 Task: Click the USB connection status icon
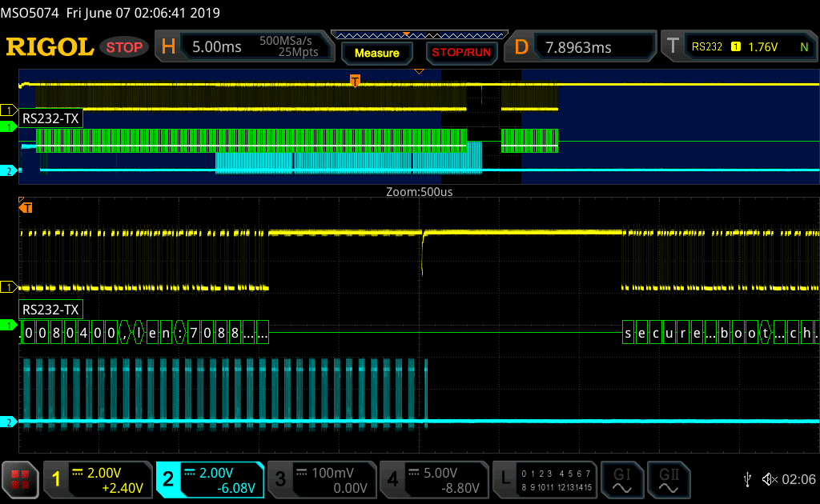tap(747, 479)
